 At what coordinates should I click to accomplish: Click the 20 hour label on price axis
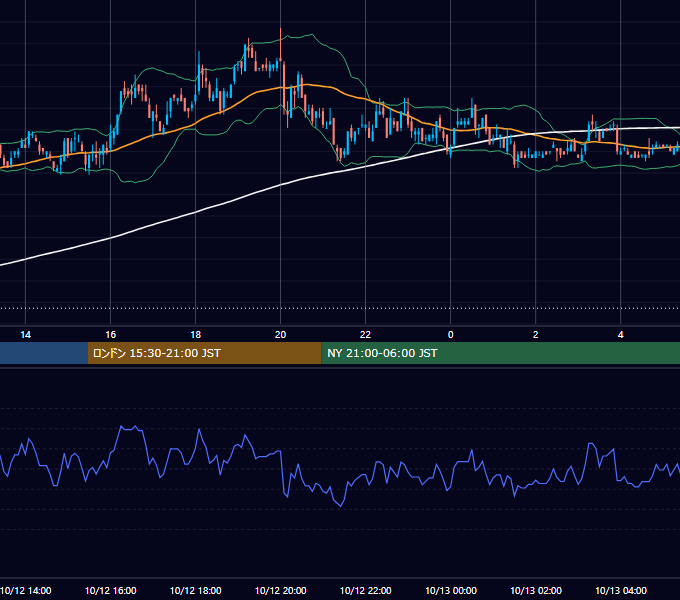(x=281, y=335)
